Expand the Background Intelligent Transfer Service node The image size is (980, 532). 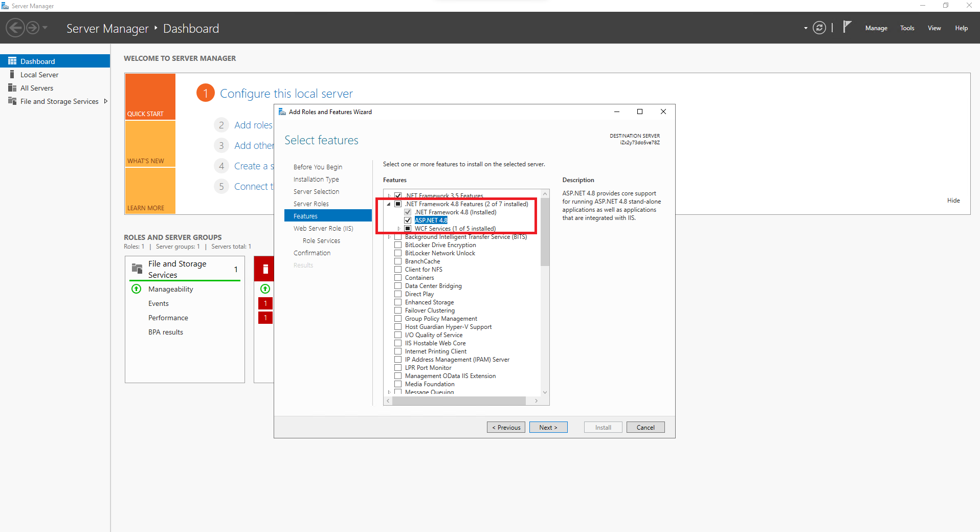[389, 237]
